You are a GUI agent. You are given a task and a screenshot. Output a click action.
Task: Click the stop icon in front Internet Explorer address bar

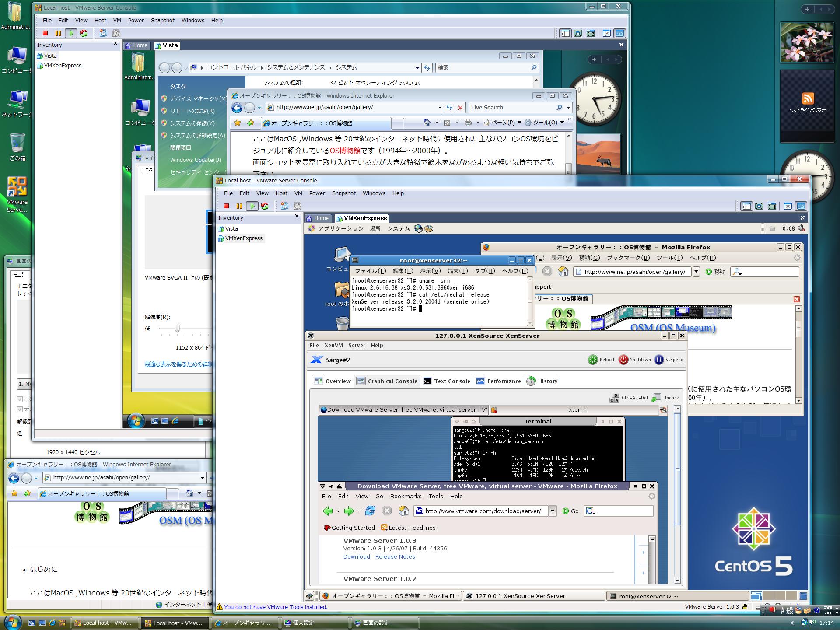pyautogui.click(x=460, y=108)
